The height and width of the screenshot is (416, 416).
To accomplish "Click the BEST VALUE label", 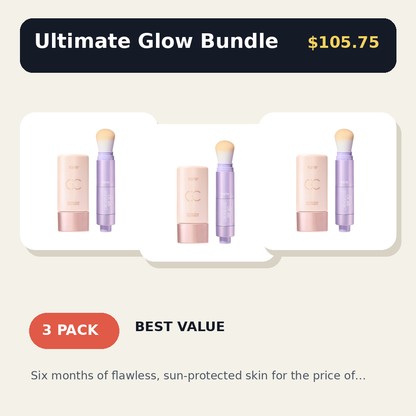I will (180, 327).
